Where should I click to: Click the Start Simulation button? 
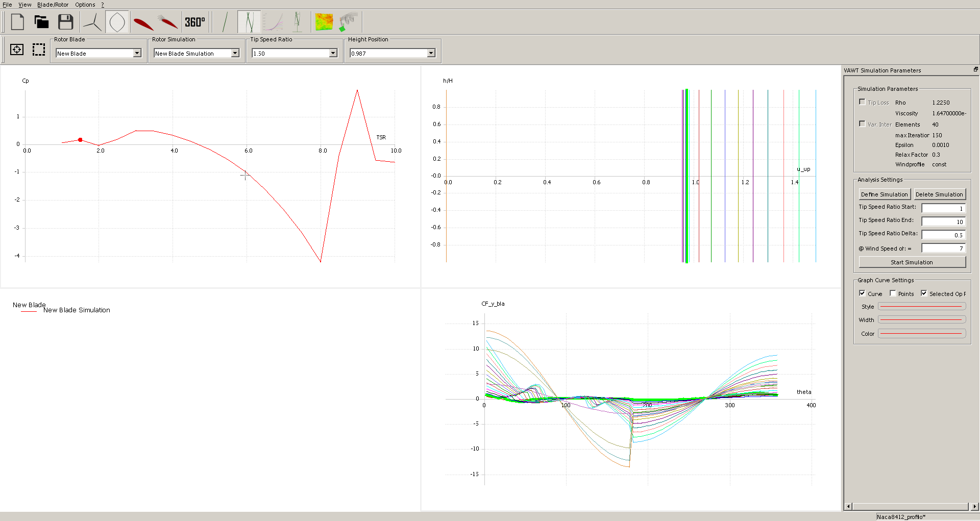(x=912, y=262)
